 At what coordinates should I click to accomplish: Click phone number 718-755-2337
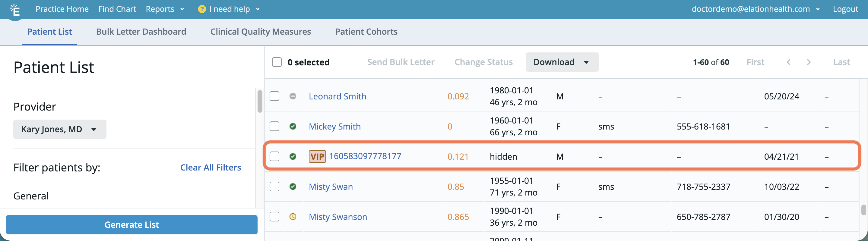click(703, 186)
